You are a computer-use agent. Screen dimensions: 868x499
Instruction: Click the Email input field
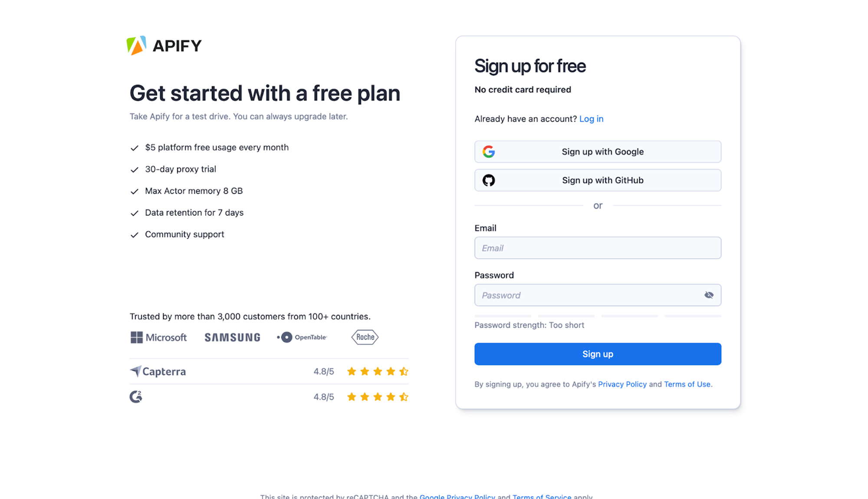coord(597,247)
